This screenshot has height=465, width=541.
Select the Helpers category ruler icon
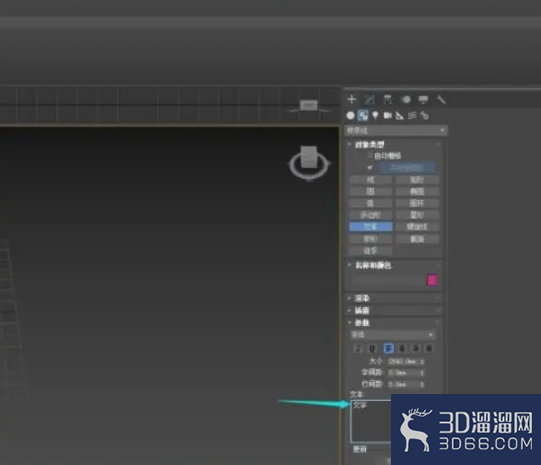[x=400, y=116]
